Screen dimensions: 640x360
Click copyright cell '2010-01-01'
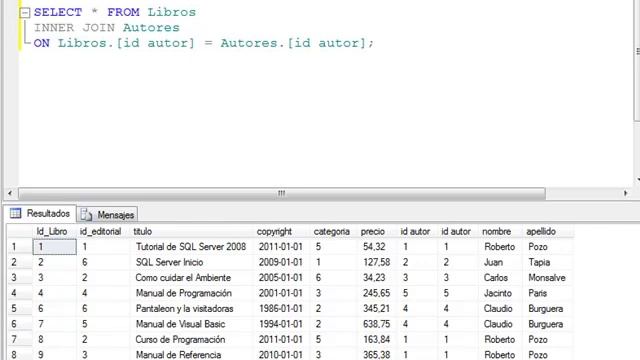(281, 355)
